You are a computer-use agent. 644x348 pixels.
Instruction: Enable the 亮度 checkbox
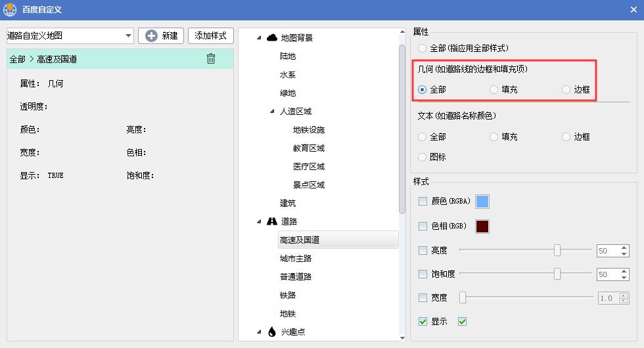coord(423,250)
